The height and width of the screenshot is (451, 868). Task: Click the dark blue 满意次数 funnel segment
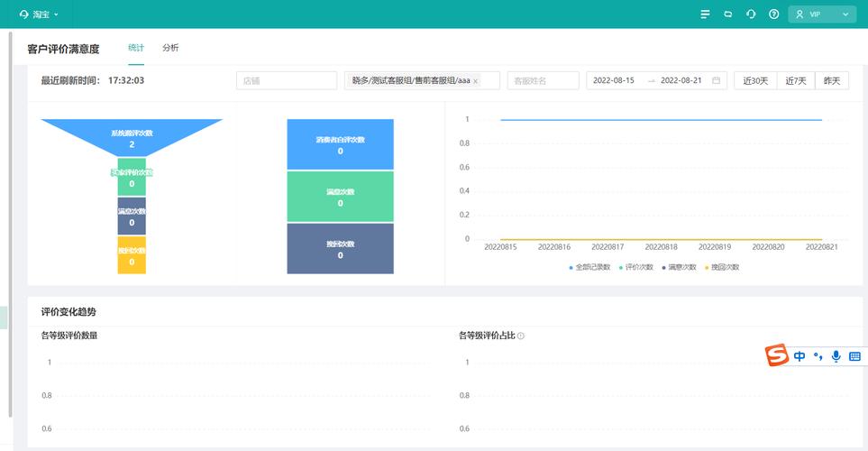(132, 216)
